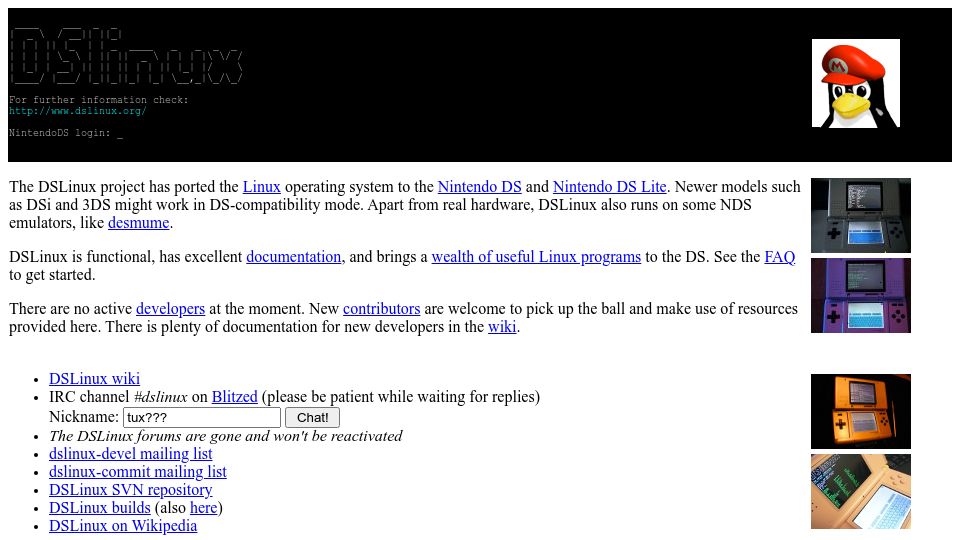Open the DSLinux SVN repository link

[130, 490]
